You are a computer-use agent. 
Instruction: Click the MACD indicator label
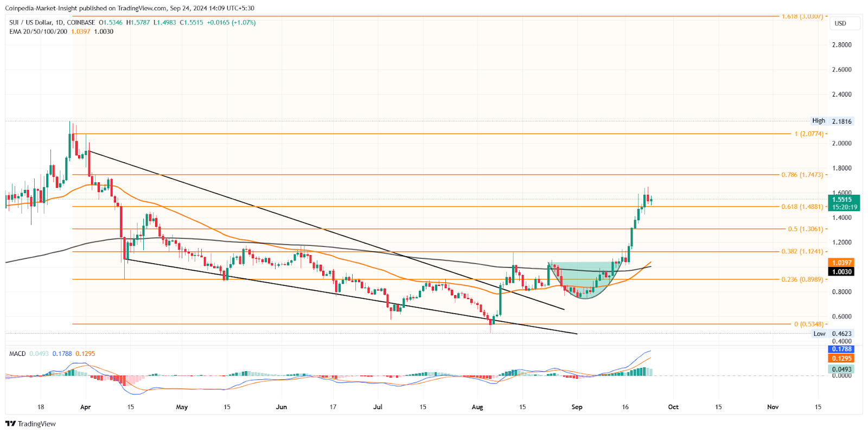(17, 354)
